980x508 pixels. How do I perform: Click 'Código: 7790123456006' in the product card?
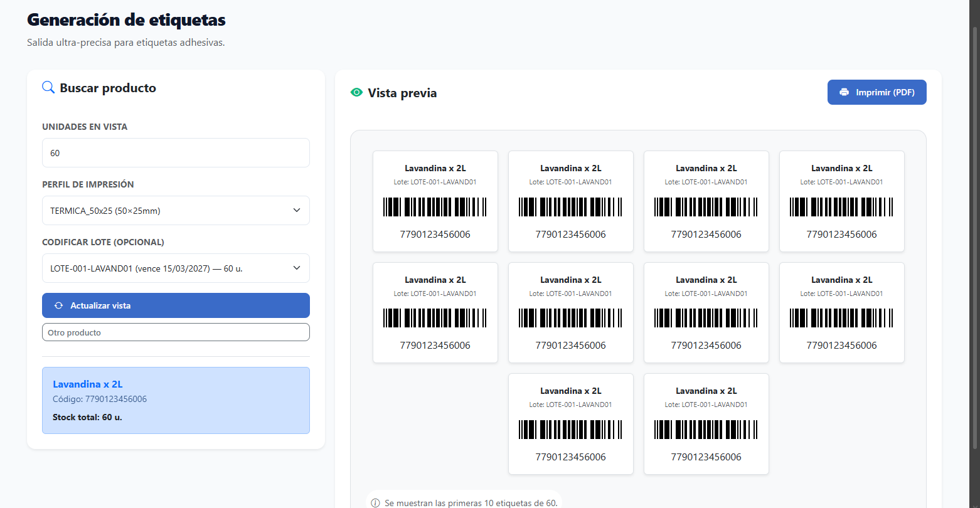[x=100, y=400]
